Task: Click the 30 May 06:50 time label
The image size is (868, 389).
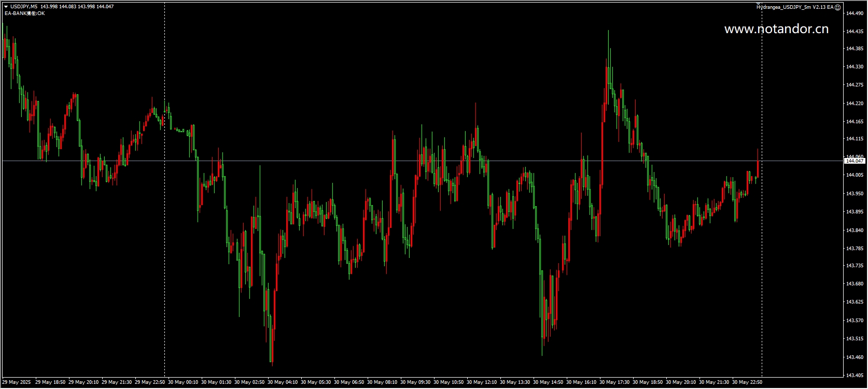Action: pyautogui.click(x=349, y=382)
